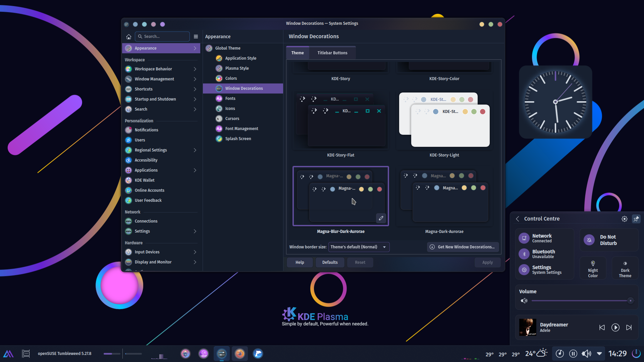
Task: Expand Startup and Shutdown
Action: [x=195, y=99]
